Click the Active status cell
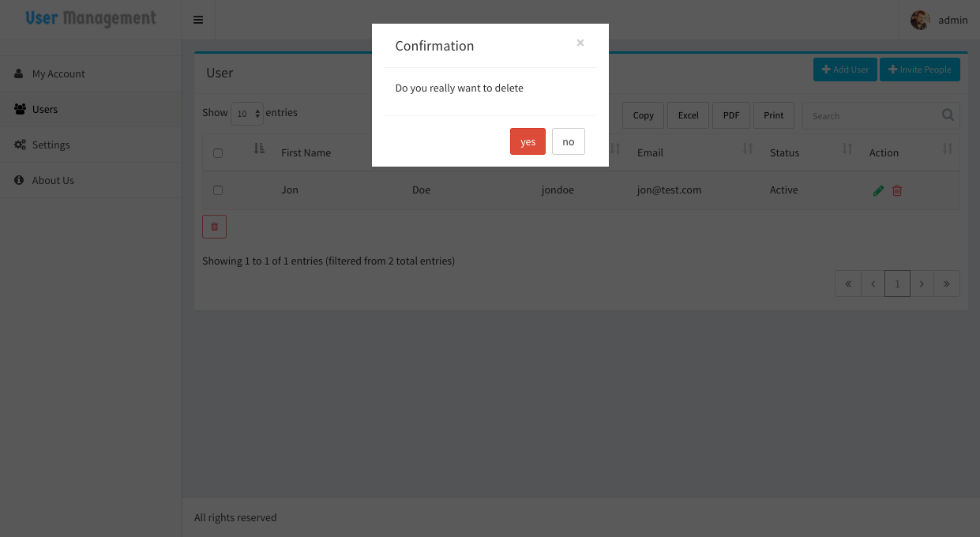The width and height of the screenshot is (980, 537). [x=783, y=190]
